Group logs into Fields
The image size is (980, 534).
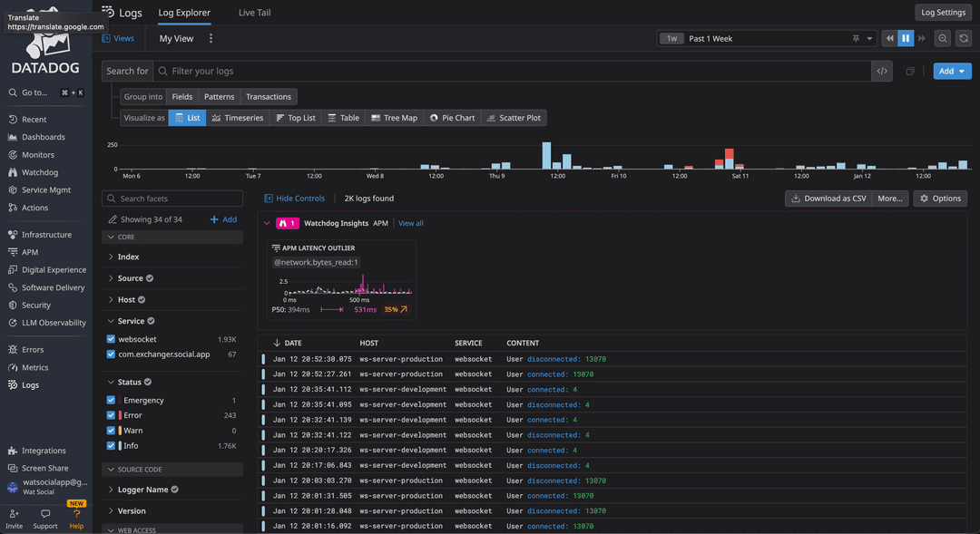coord(182,97)
